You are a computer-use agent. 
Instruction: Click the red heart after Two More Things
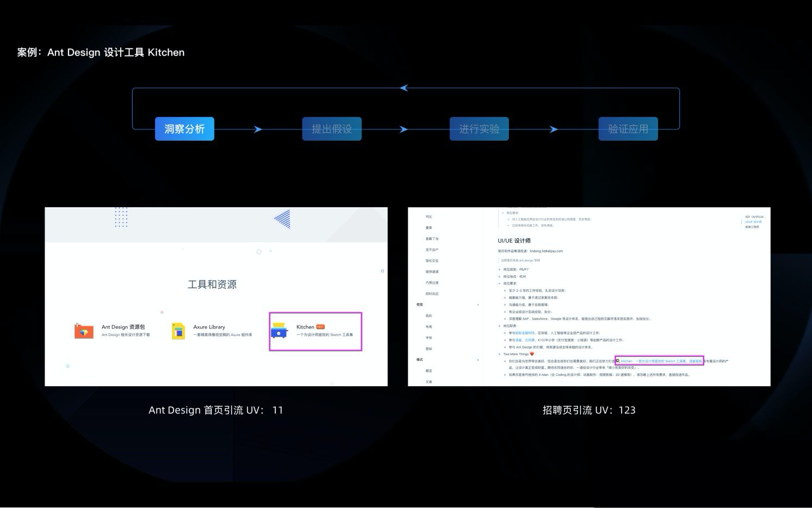point(532,354)
